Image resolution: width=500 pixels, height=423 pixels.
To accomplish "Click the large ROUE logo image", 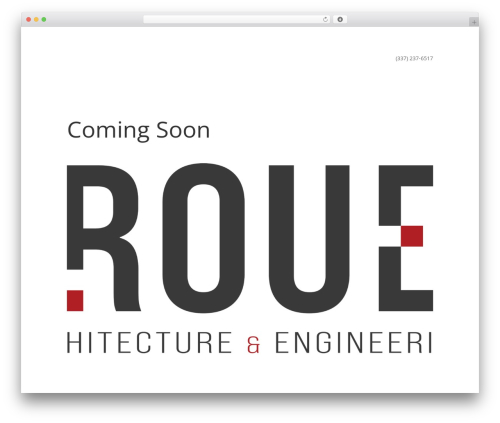I will point(250,238).
